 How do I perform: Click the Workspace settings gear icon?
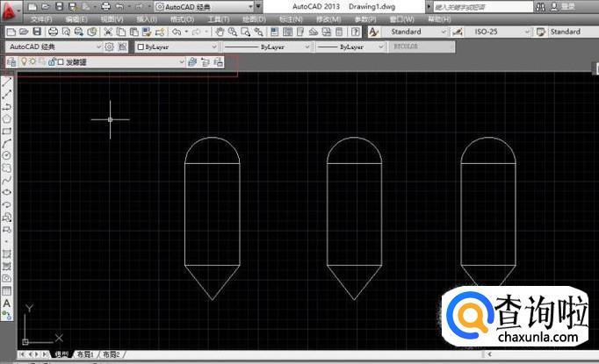pos(110,46)
